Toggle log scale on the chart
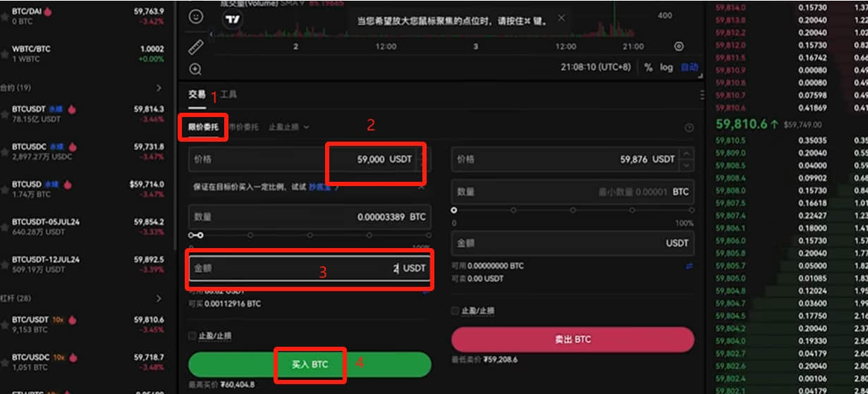The image size is (868, 394). 666,67
